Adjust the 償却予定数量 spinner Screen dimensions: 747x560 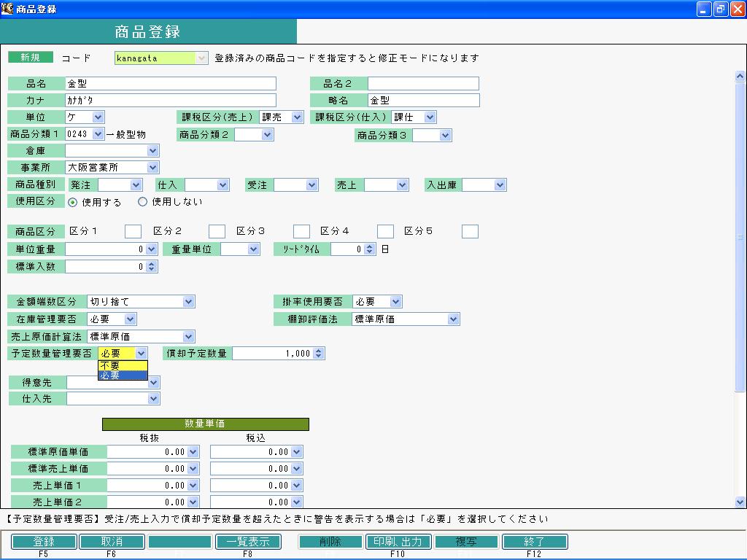point(320,354)
